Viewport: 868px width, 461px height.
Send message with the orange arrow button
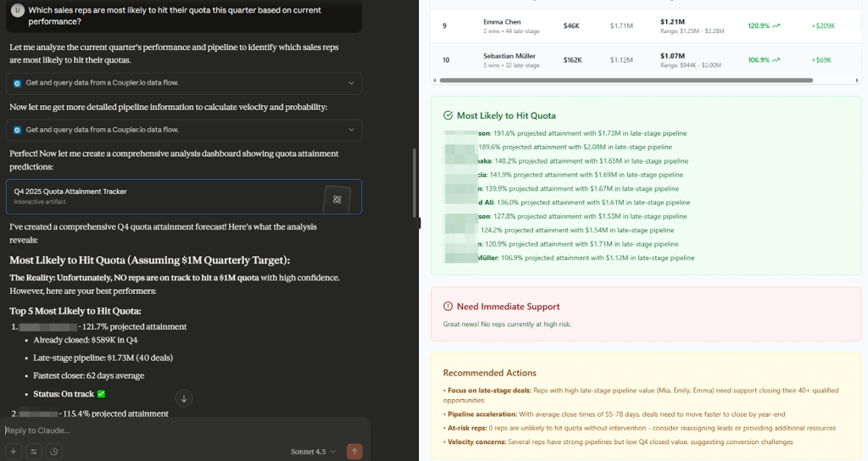click(x=354, y=452)
